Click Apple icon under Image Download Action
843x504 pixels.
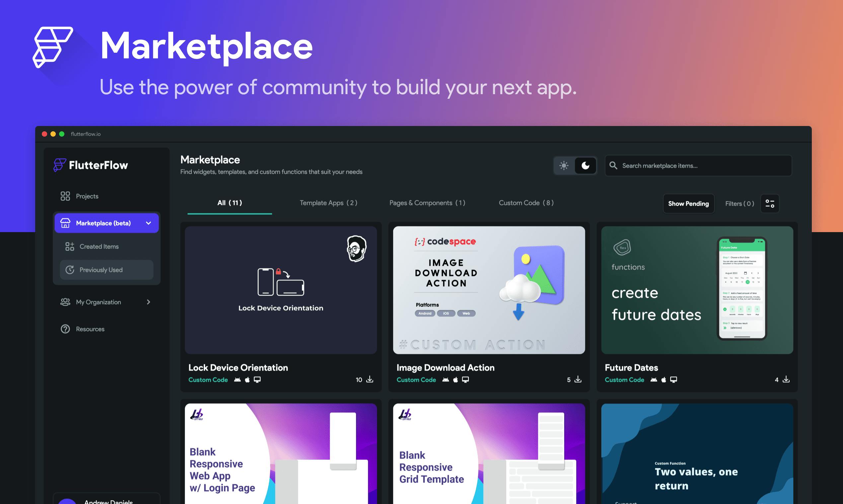pyautogui.click(x=455, y=379)
